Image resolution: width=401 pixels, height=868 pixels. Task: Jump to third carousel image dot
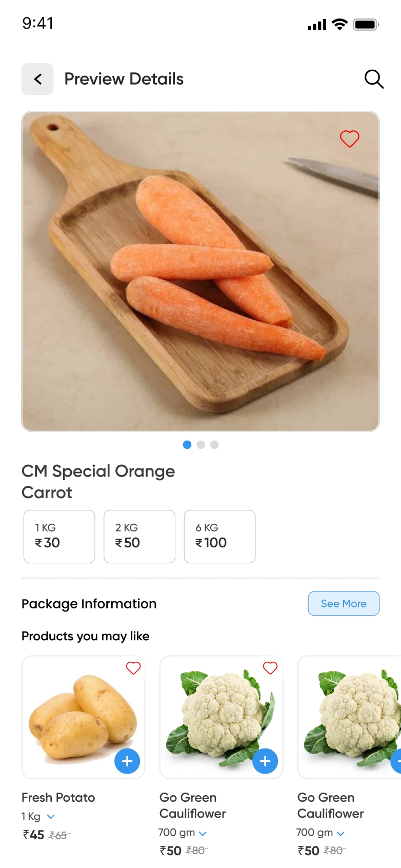(214, 445)
